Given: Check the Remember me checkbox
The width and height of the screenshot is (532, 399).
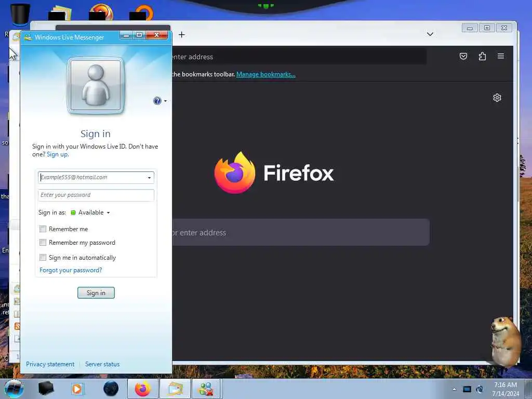Looking at the screenshot, I should coord(43,229).
